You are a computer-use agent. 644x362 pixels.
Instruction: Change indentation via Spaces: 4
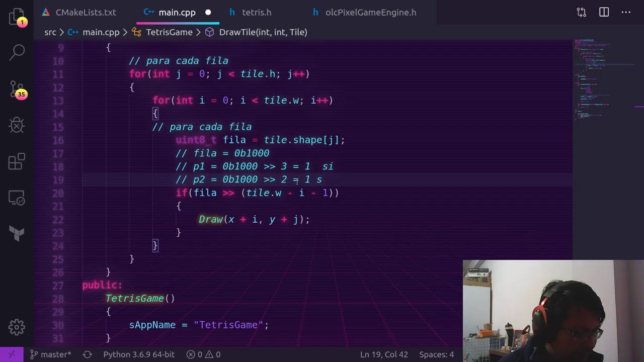click(x=436, y=354)
